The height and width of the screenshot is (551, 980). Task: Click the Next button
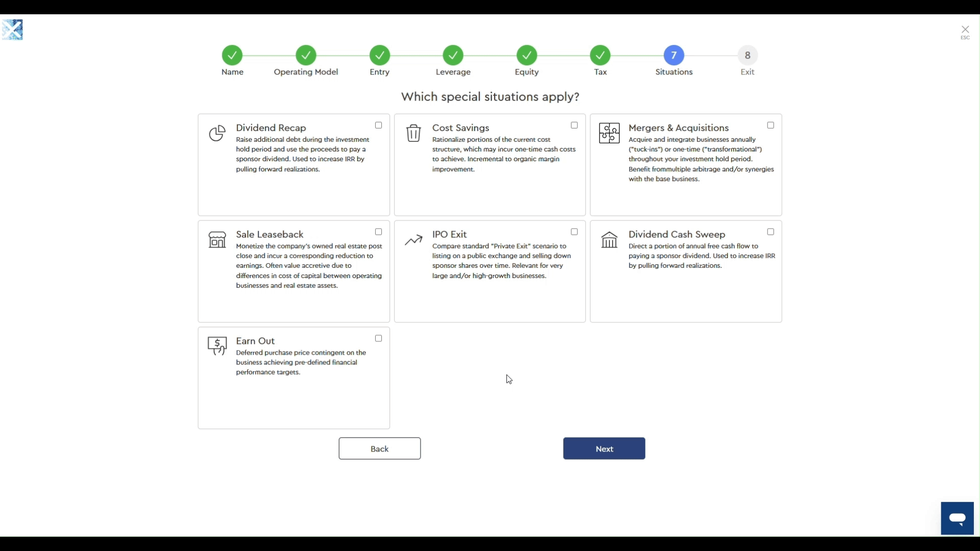[604, 448]
